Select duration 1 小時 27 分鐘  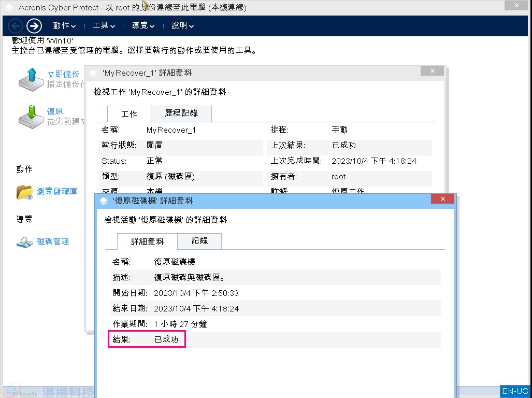click(180, 324)
